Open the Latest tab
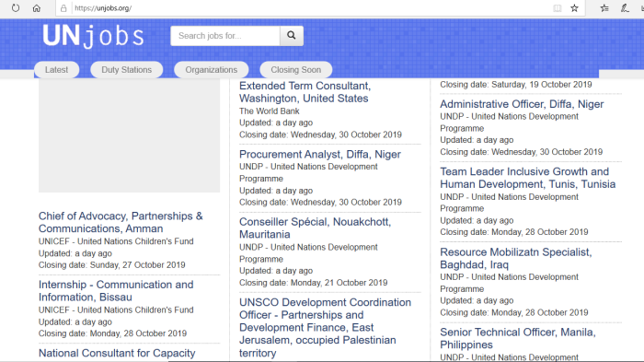This screenshot has height=362, width=644. 57,69
